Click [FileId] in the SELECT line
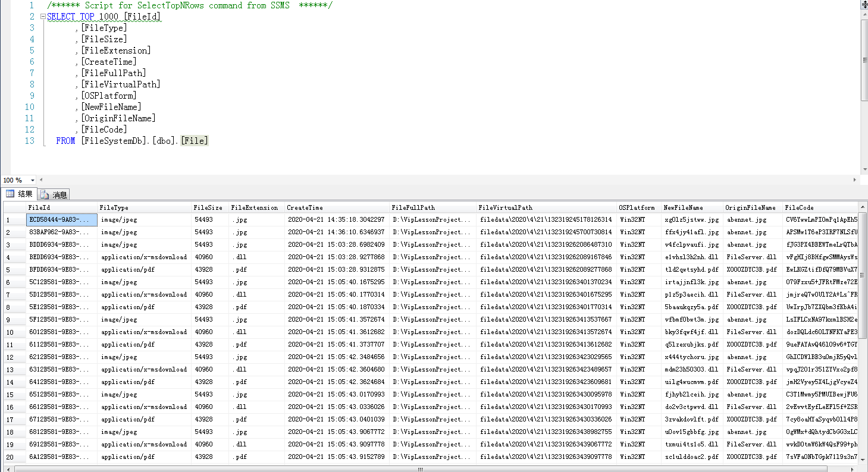Screen dimensions: 868x472 [142, 17]
